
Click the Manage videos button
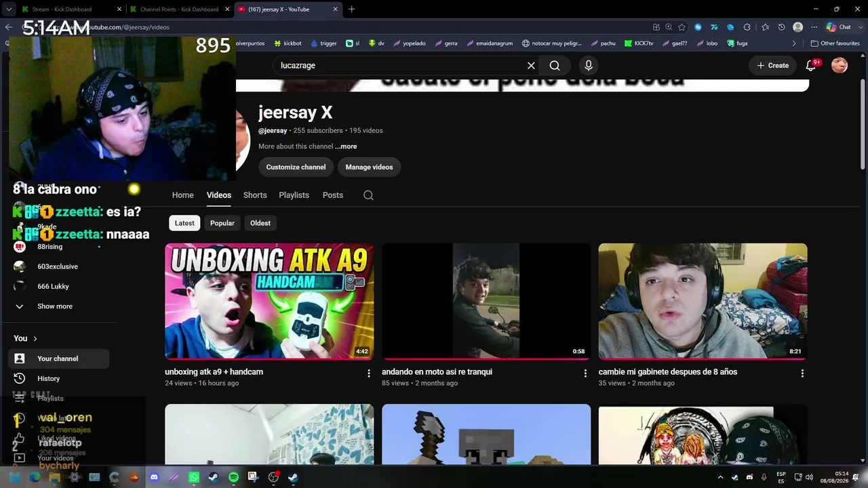[369, 167]
